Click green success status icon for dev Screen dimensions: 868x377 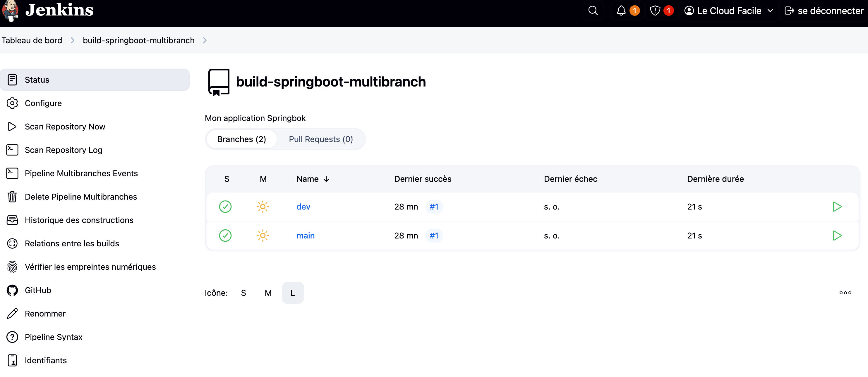225,207
